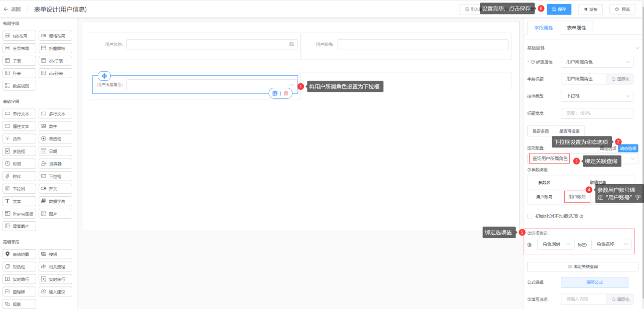Add the 相关流程 component
This screenshot has height=309, width=644.
pyautogui.click(x=55, y=267)
